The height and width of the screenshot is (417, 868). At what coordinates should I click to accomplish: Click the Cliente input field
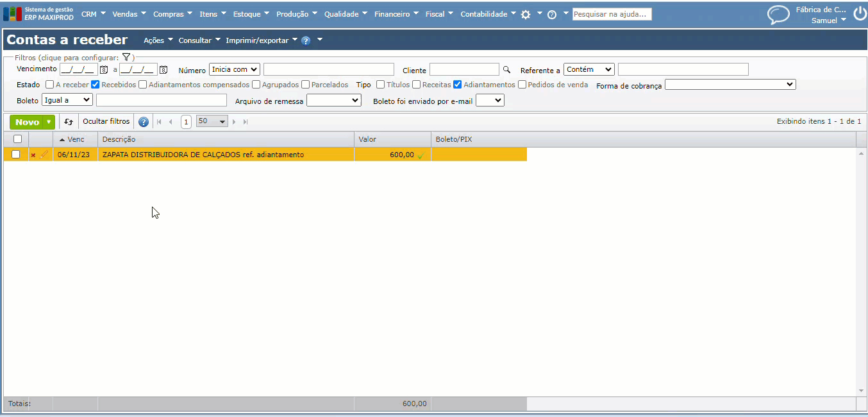click(464, 69)
